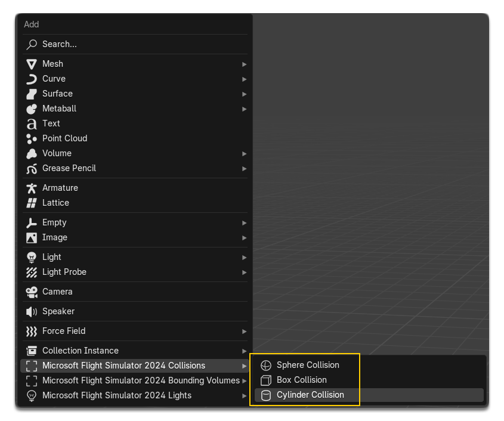
Task: Open the Microsoft Flight Simulator 2024 Lights submenu
Action: point(244,395)
